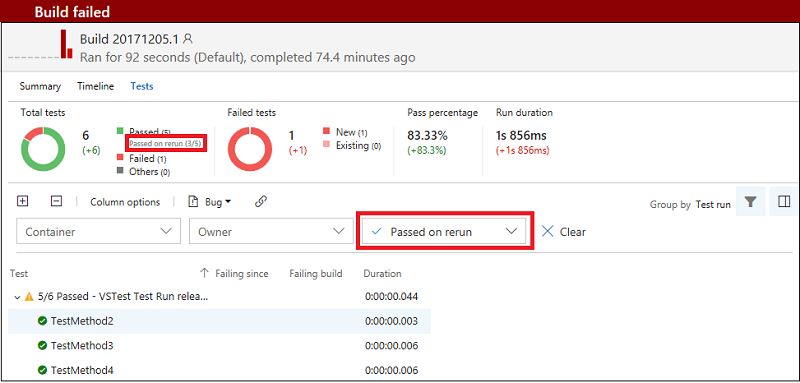Image resolution: width=800 pixels, height=383 pixels.
Task: Click the red Failed legend swatch
Action: tap(121, 158)
